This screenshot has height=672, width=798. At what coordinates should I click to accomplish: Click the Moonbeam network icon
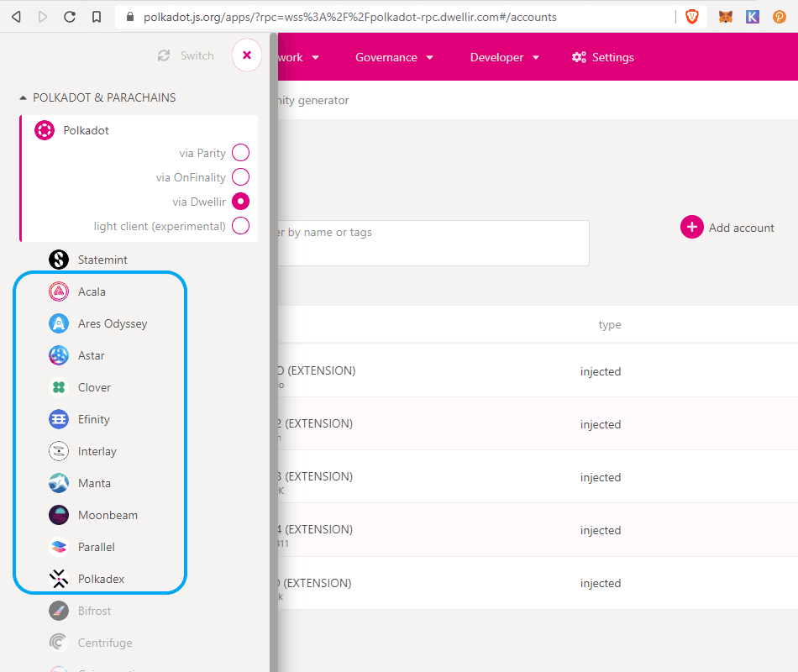pos(59,515)
